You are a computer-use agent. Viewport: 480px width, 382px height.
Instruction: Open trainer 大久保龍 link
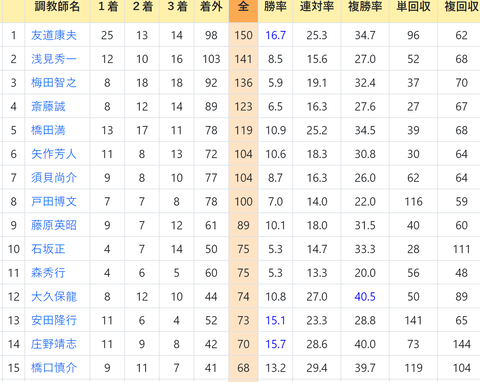tap(54, 297)
